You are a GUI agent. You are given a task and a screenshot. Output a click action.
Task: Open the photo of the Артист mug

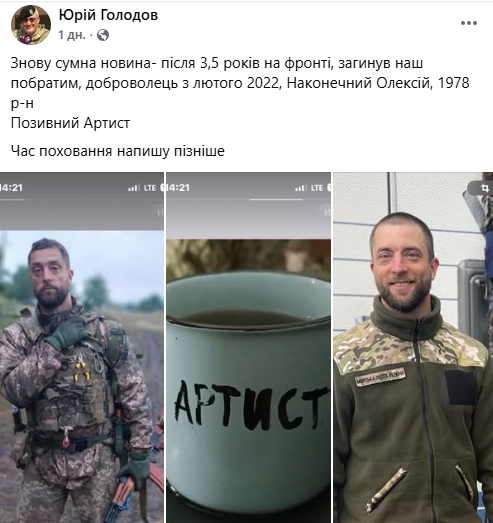[x=249, y=347]
